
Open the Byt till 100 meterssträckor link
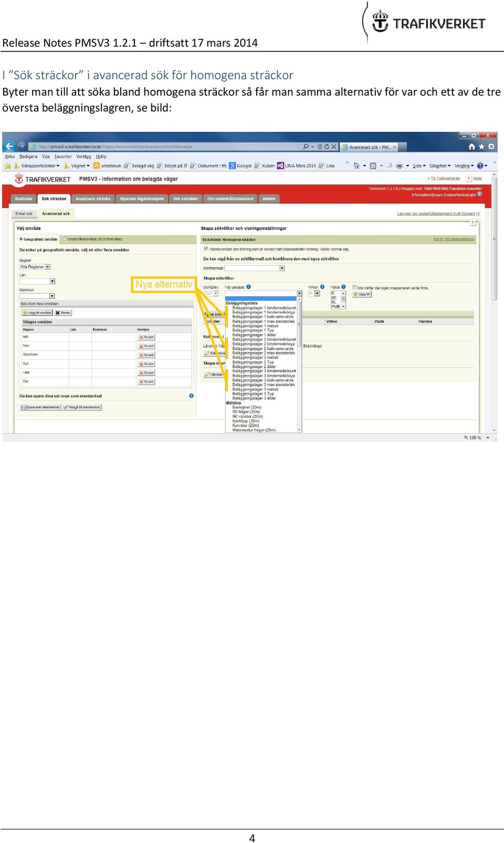click(x=454, y=240)
